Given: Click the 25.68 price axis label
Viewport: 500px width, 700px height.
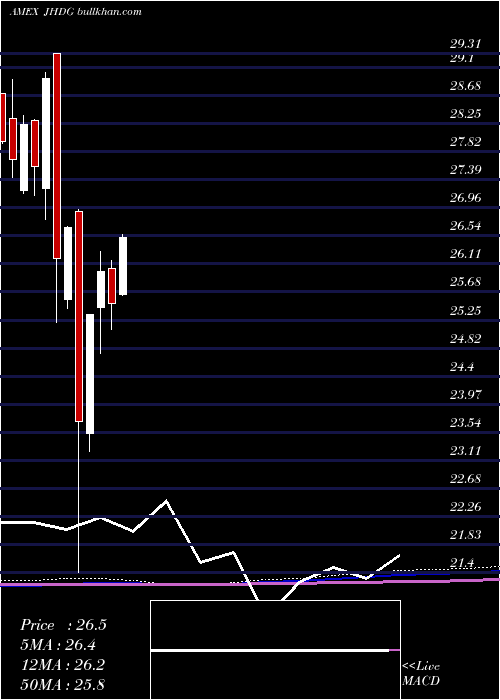Looking at the screenshot, I should pos(465,282).
